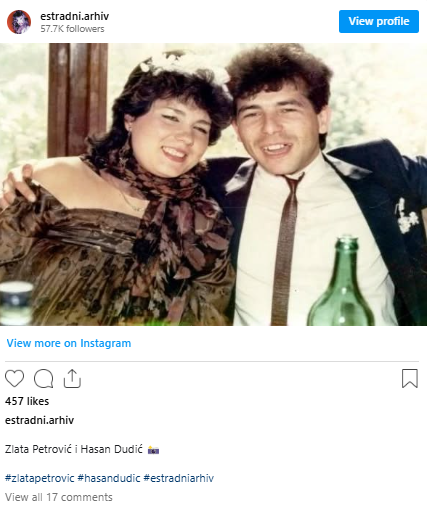The height and width of the screenshot is (510, 427).
Task: Click the camera emoji in the caption
Action: tap(153, 450)
